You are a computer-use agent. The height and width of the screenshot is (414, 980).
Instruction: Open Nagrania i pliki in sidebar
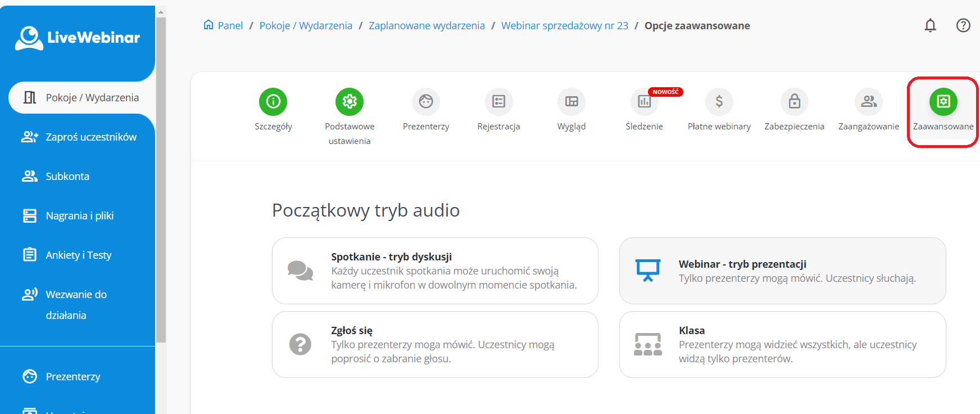point(79,216)
